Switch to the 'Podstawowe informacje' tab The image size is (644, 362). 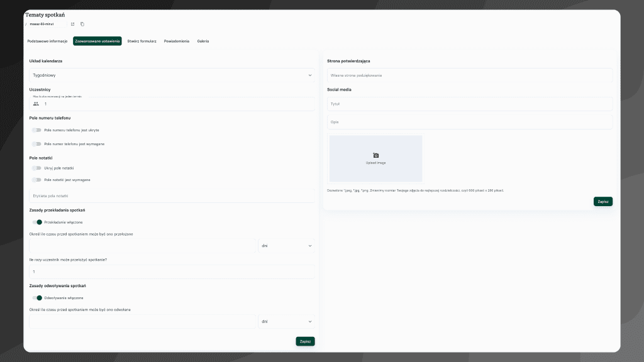coord(47,41)
